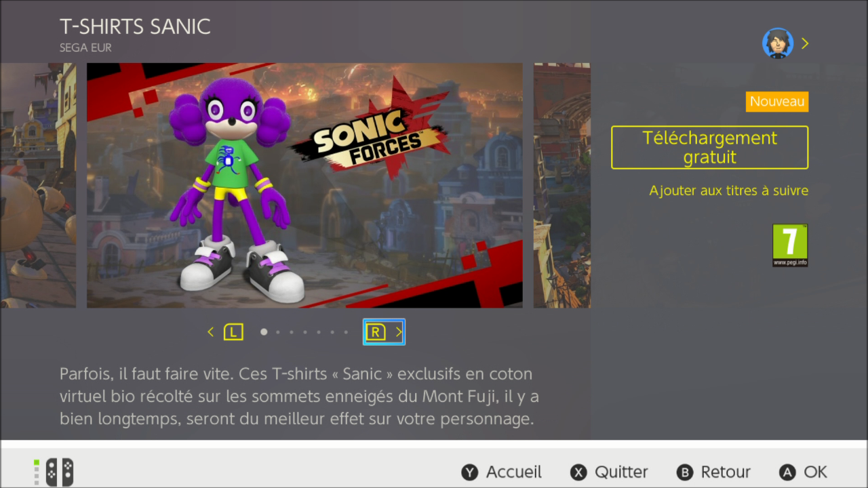Click the partial next screenshot on right
Viewport: 868px width, 488px height.
[x=562, y=186]
